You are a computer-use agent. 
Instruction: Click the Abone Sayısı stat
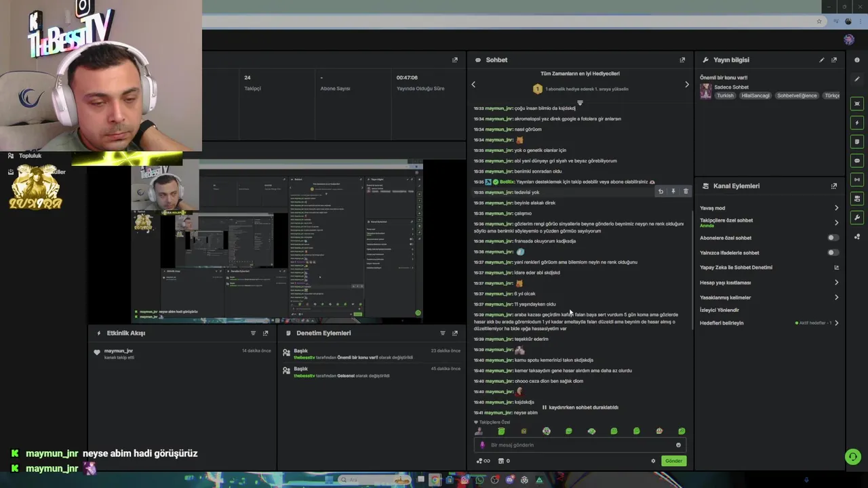334,83
